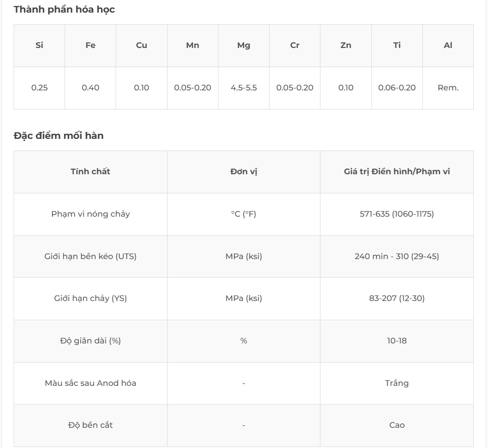Screen dimensions: 488x448
Task: Click Giá trị Điển hình/Phạm vi header
Action: [x=397, y=172]
